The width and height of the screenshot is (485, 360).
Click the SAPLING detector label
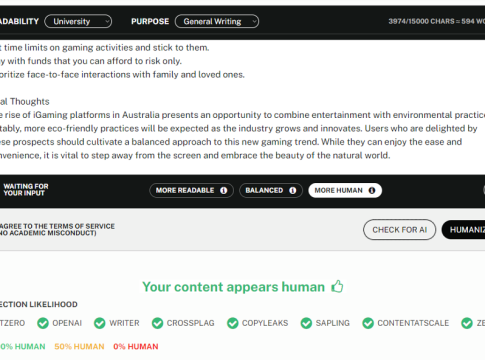point(333,323)
